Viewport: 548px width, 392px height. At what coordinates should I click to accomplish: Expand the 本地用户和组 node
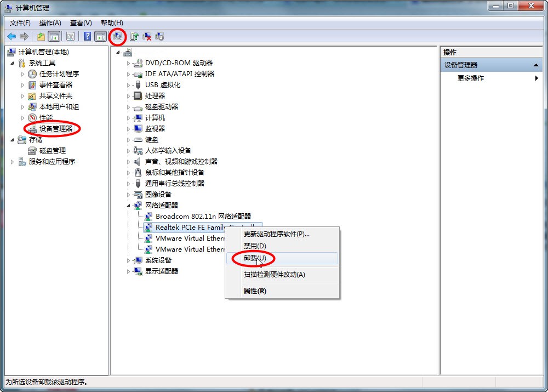(22, 107)
